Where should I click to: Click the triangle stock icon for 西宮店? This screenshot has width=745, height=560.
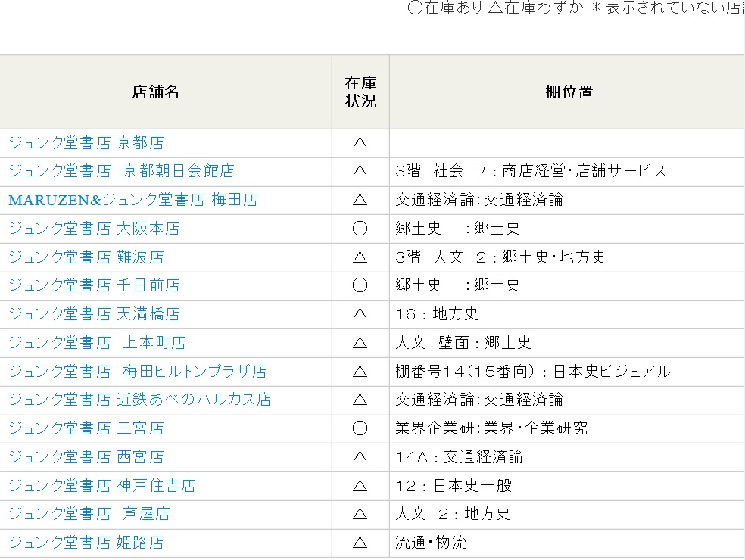point(360,457)
